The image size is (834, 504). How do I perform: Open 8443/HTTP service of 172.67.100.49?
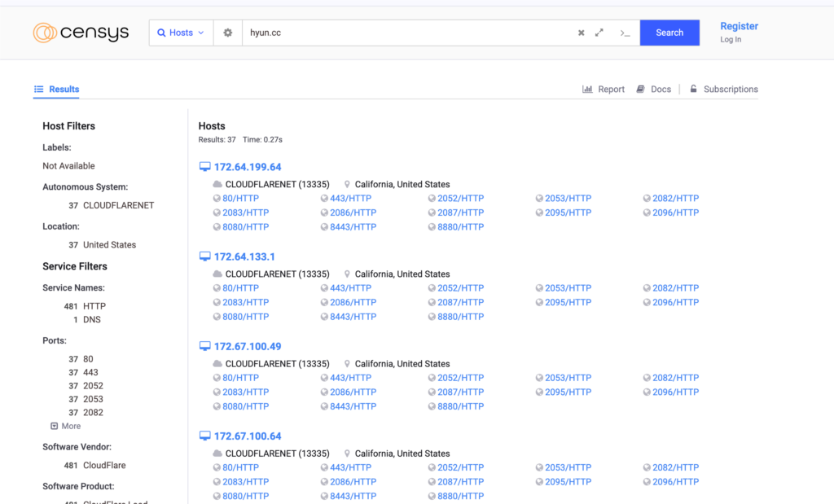tap(353, 407)
